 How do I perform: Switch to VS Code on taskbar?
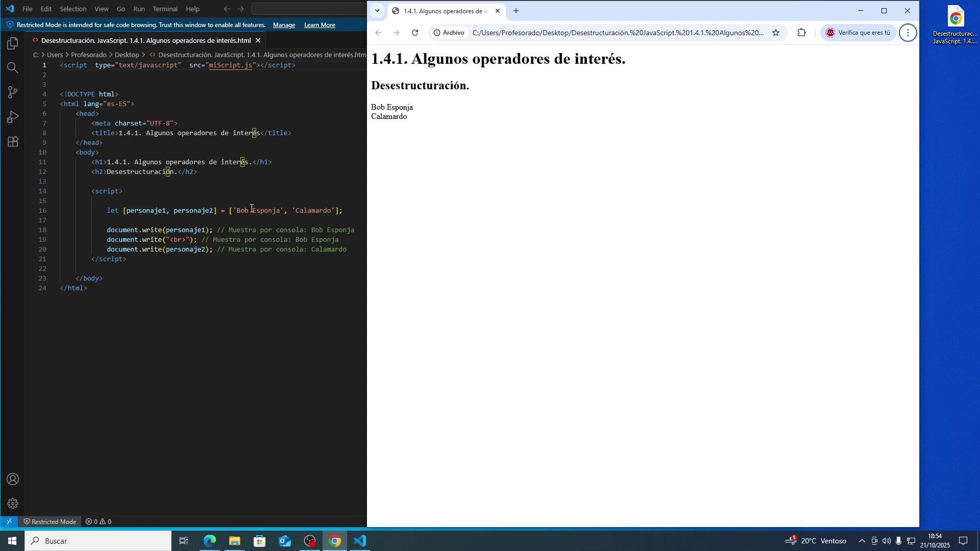coord(360,541)
